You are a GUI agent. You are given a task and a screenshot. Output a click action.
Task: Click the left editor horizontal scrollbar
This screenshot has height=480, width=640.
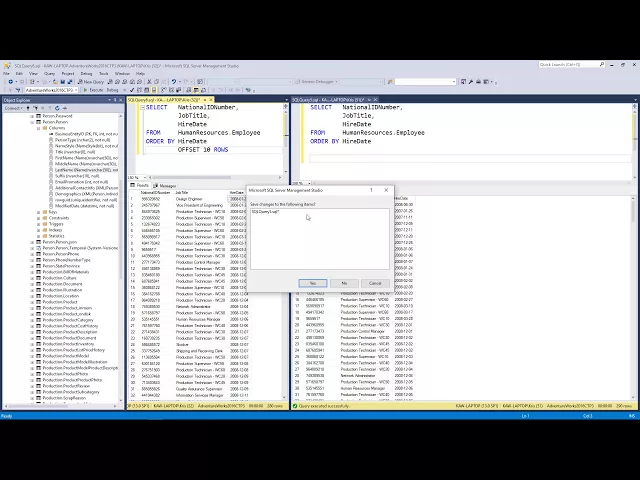tap(215, 178)
